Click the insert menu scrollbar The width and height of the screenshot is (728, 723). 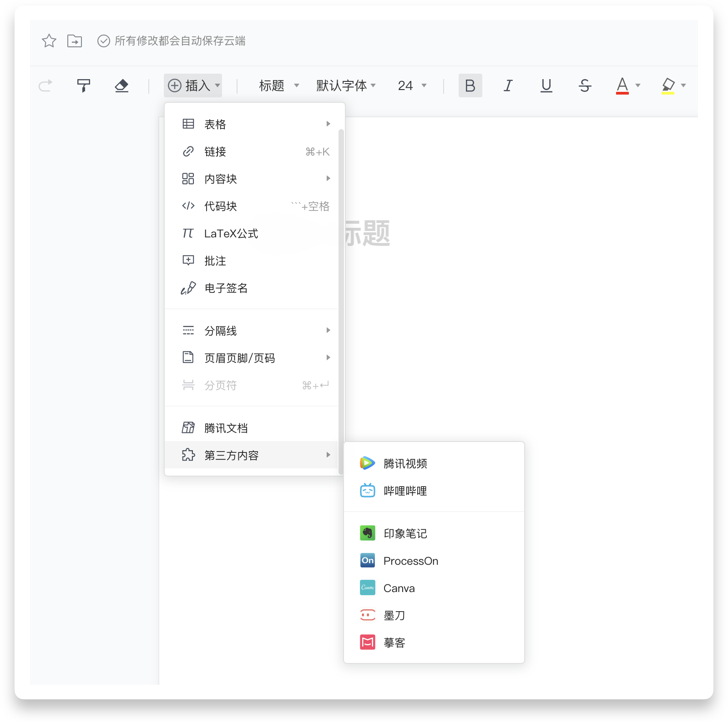pyautogui.click(x=341, y=302)
